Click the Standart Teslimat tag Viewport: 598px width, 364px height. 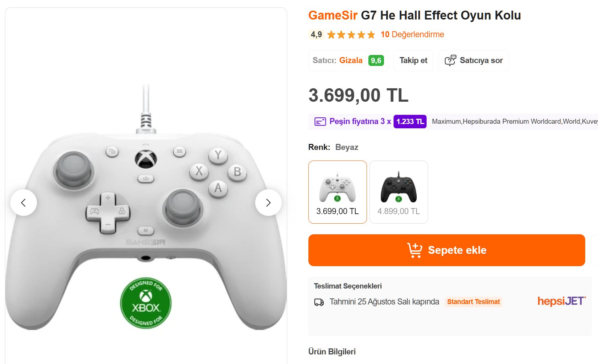(473, 302)
